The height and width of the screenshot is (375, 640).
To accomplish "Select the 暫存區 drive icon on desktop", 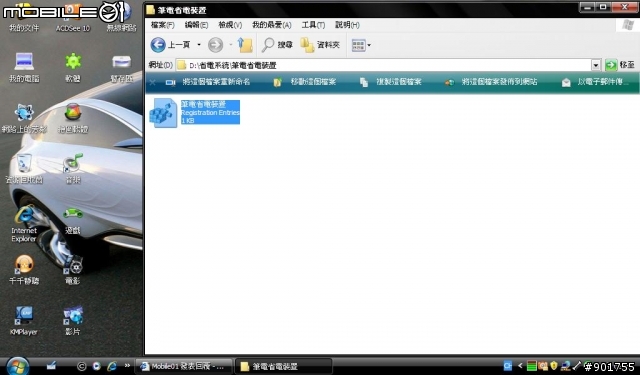I will 122,68.
